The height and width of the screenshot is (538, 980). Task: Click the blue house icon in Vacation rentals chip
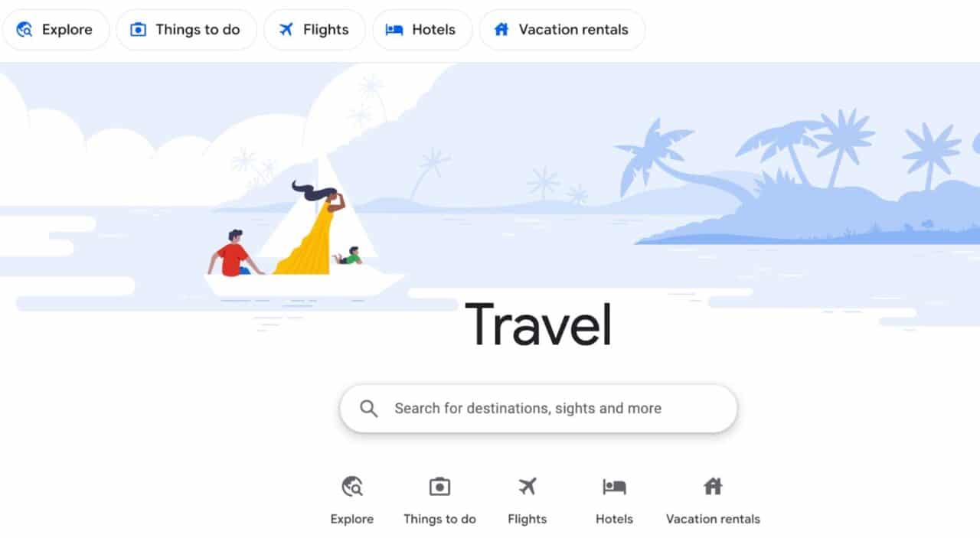click(501, 30)
